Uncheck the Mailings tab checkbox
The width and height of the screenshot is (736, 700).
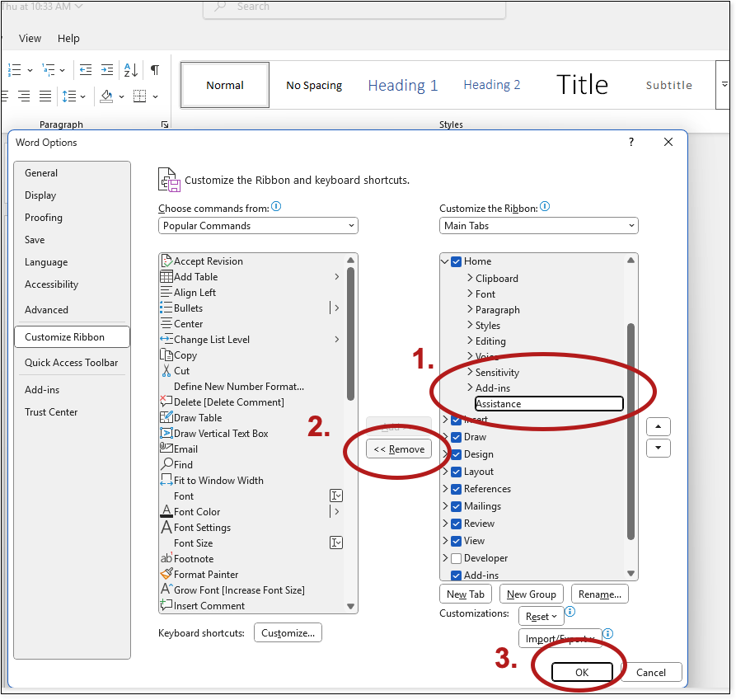pyautogui.click(x=457, y=506)
